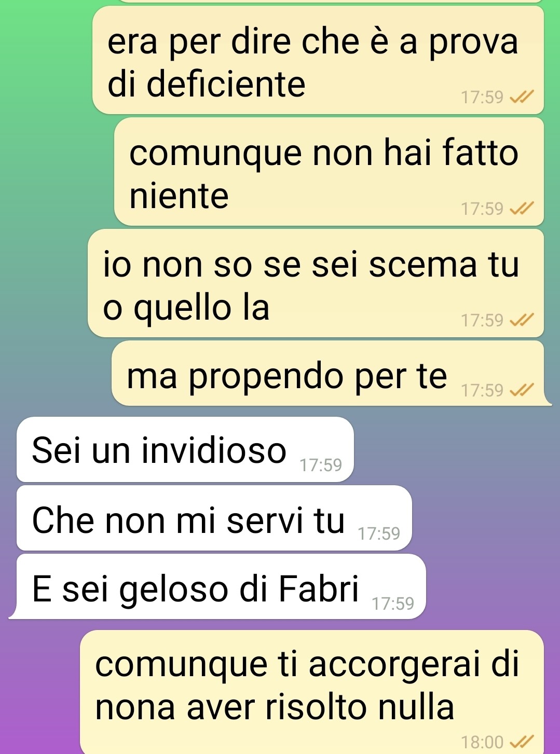Tap the 'era per dire che è a prova' message
The image size is (560, 754).
[318, 60]
